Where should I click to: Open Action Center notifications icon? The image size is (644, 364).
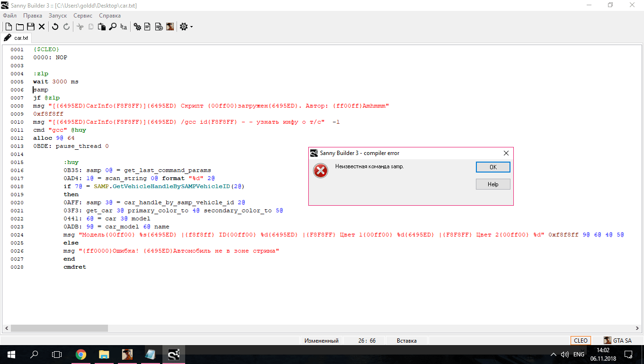[628, 354]
